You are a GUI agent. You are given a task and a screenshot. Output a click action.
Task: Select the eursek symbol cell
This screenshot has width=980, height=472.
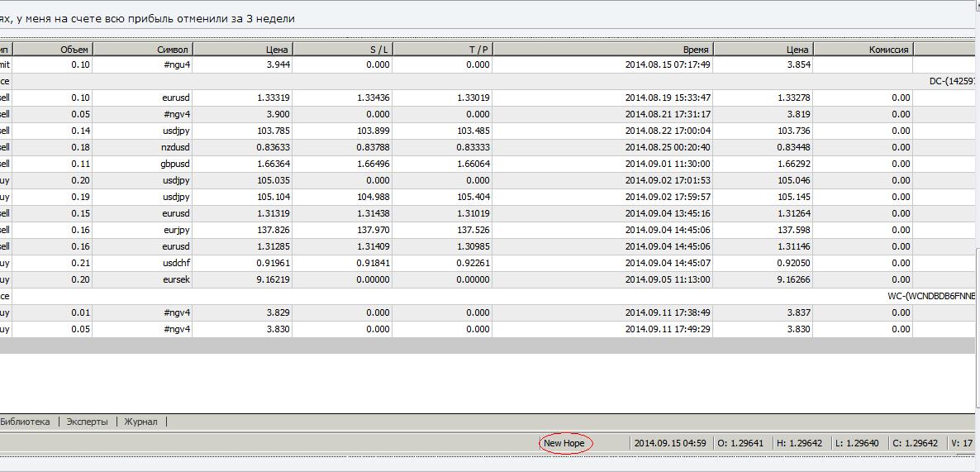tap(176, 279)
